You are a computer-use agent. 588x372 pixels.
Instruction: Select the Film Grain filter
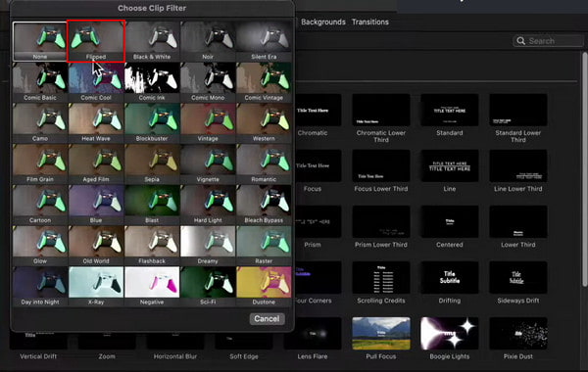pyautogui.click(x=40, y=163)
